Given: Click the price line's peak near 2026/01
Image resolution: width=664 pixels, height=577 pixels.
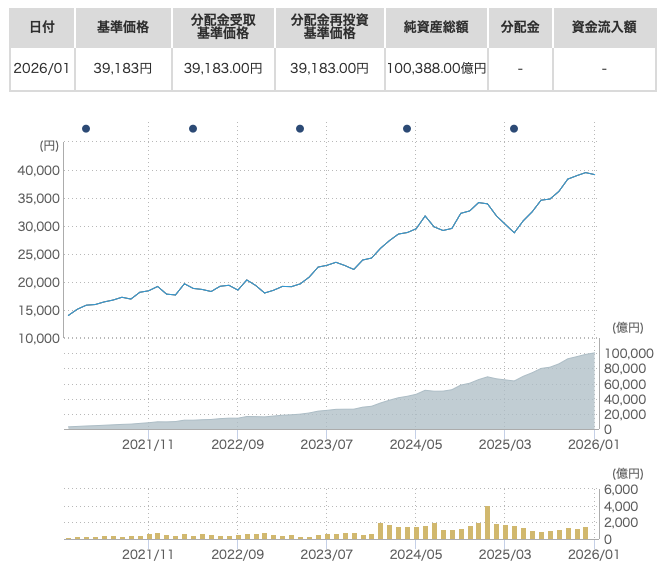Looking at the screenshot, I should click(x=586, y=173).
